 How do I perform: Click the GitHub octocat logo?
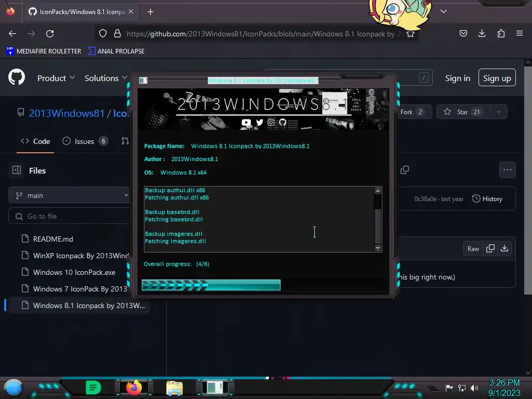click(x=17, y=77)
